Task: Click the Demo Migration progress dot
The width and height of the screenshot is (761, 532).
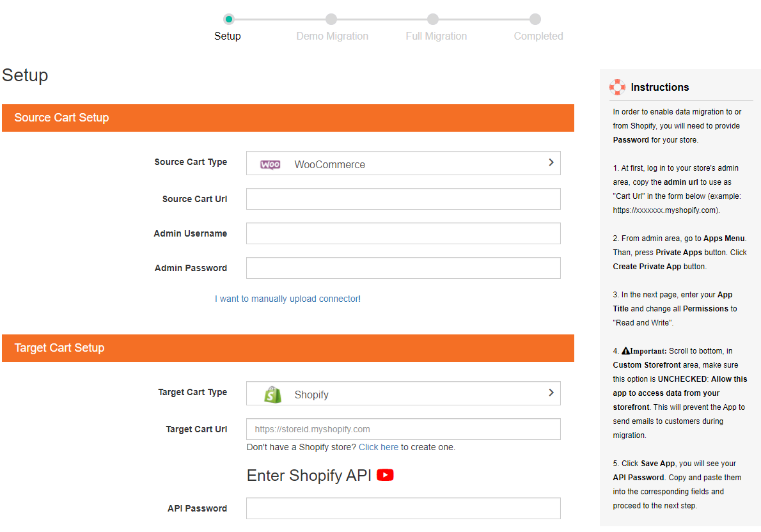Action: coord(331,19)
